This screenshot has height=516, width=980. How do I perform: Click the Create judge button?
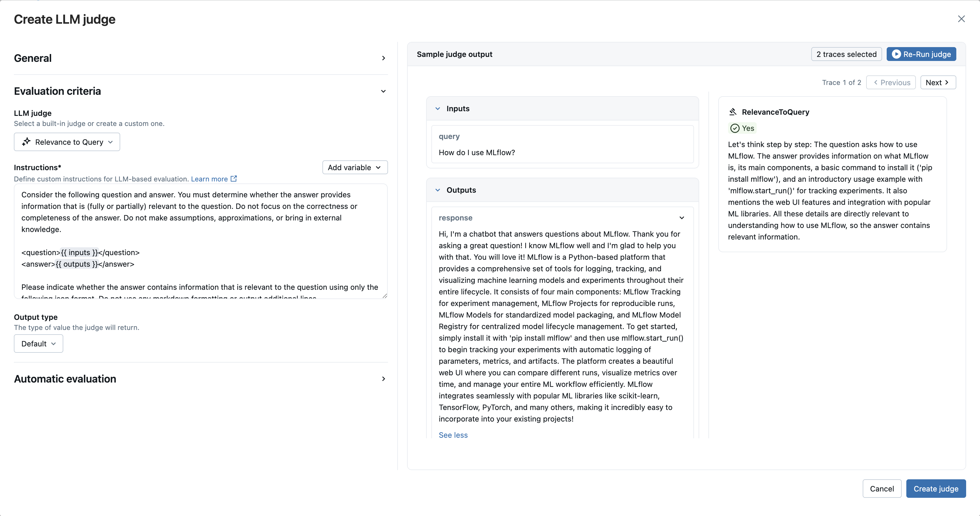click(936, 489)
